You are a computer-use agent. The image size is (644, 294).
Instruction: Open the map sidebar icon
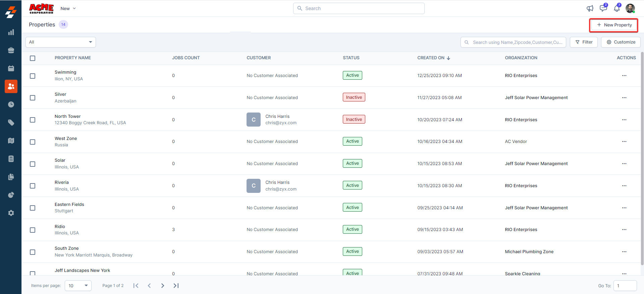pyautogui.click(x=11, y=141)
